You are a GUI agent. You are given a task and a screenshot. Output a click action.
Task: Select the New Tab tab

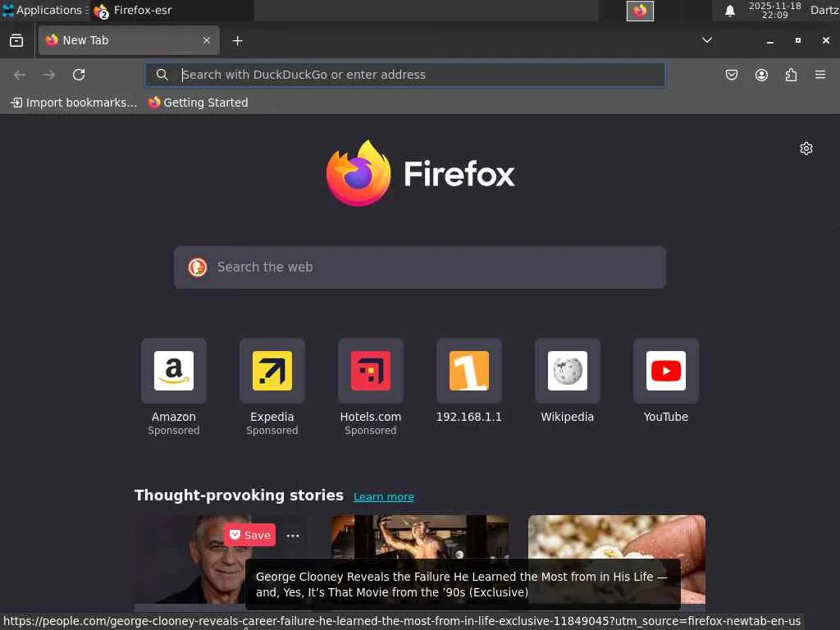[x=129, y=40]
